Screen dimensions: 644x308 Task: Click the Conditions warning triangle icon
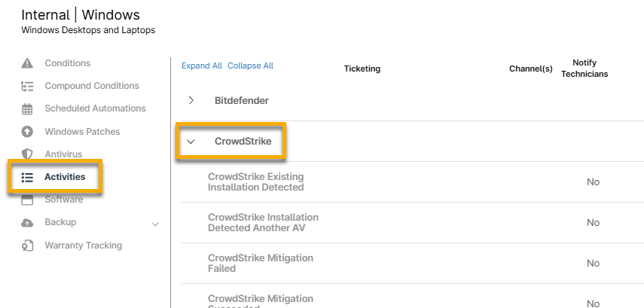[x=27, y=63]
